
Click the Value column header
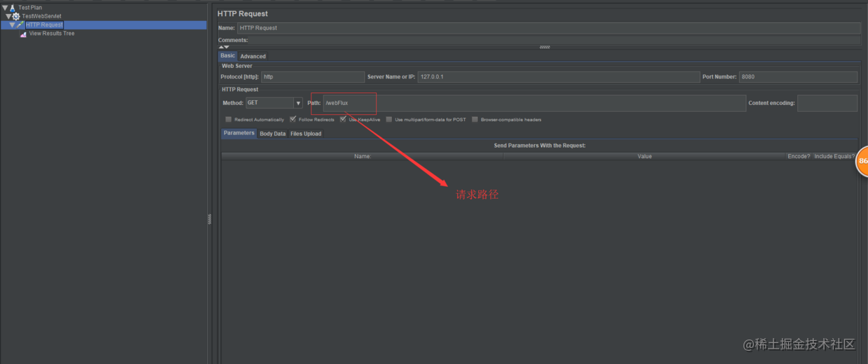coord(645,156)
